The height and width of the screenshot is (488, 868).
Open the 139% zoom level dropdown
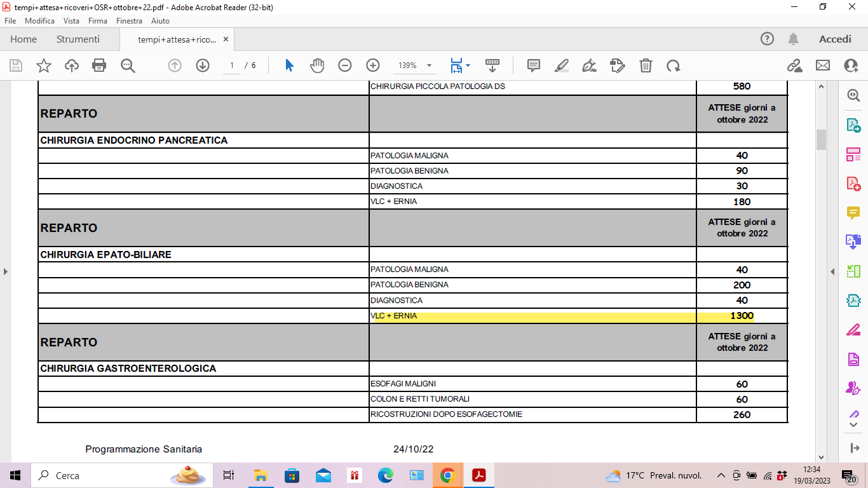tap(429, 65)
